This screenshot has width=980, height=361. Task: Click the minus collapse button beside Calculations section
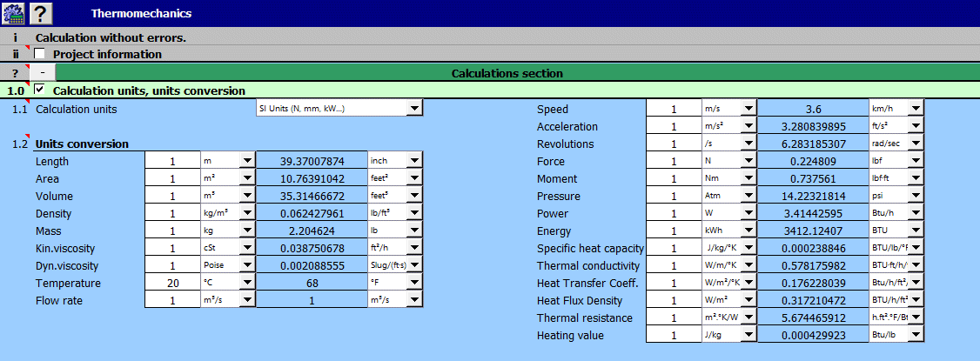point(44,73)
